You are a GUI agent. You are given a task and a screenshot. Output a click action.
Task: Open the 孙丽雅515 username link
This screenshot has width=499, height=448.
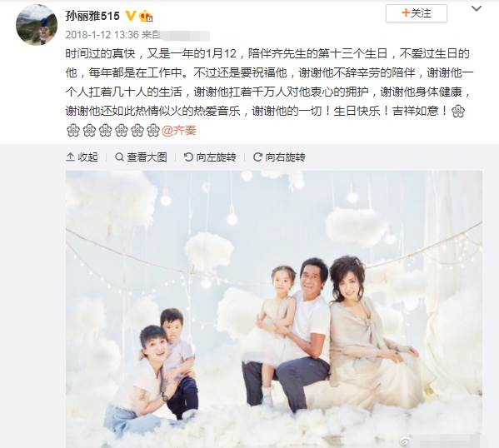pos(92,15)
